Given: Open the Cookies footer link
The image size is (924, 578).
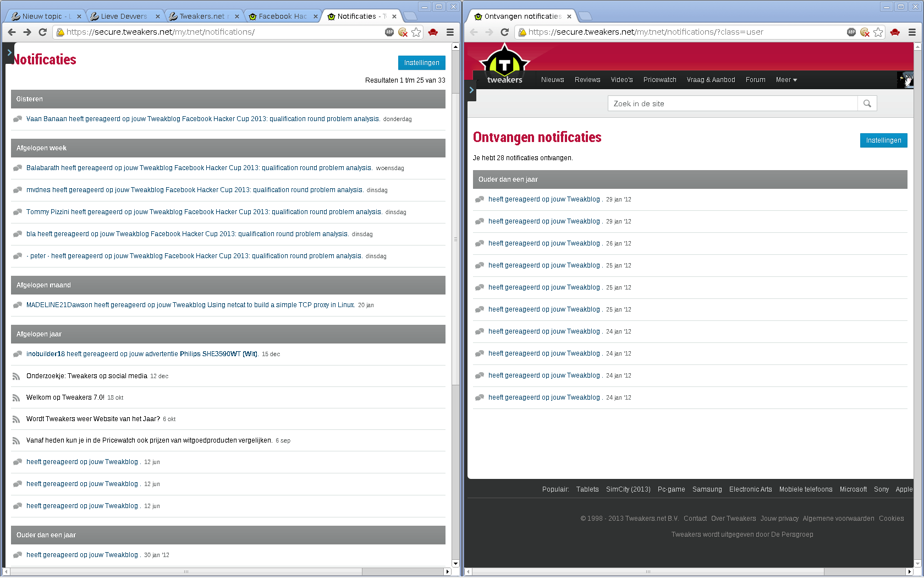Looking at the screenshot, I should [x=891, y=519].
